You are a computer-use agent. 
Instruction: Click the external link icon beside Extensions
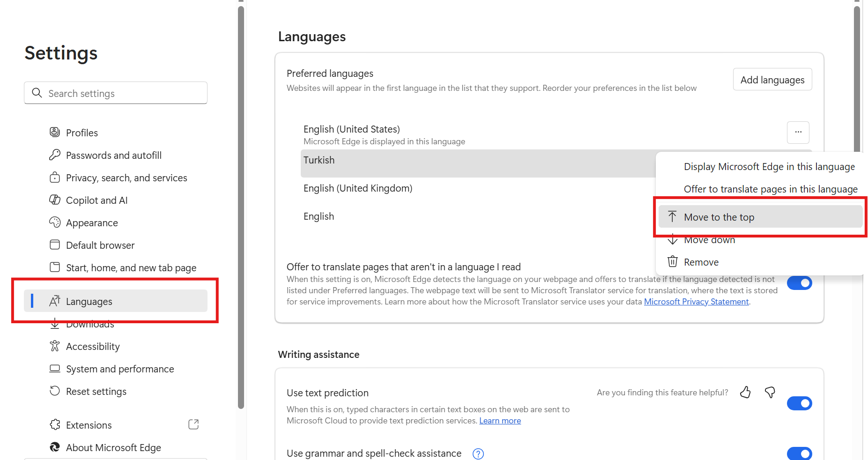tap(193, 424)
